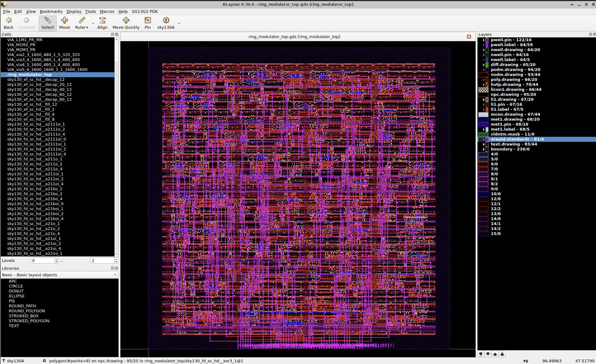
Task: Click the Levels start value field
Action: point(42,260)
